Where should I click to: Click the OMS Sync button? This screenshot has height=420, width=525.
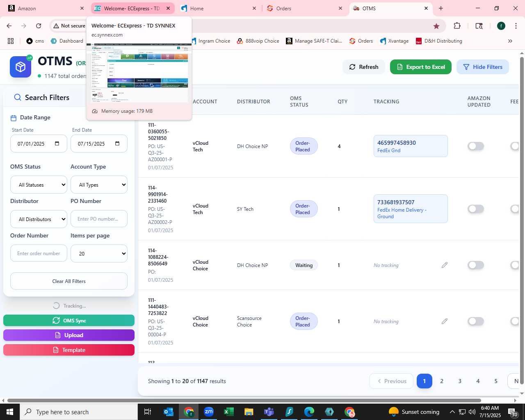click(x=69, y=320)
